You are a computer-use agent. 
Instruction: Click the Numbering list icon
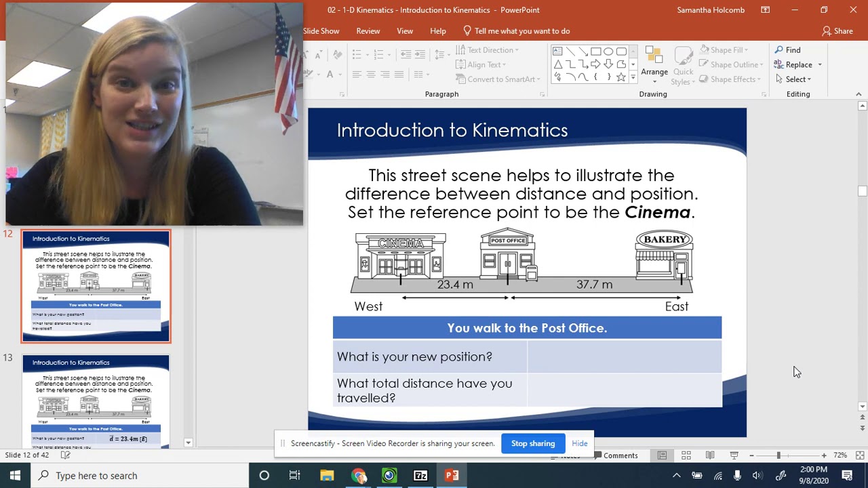coord(378,54)
